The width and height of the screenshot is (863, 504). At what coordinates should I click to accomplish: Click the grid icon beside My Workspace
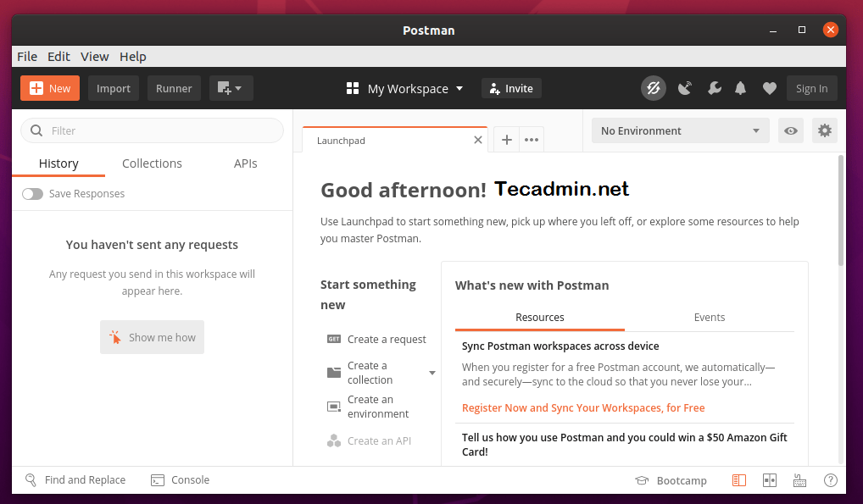point(353,88)
